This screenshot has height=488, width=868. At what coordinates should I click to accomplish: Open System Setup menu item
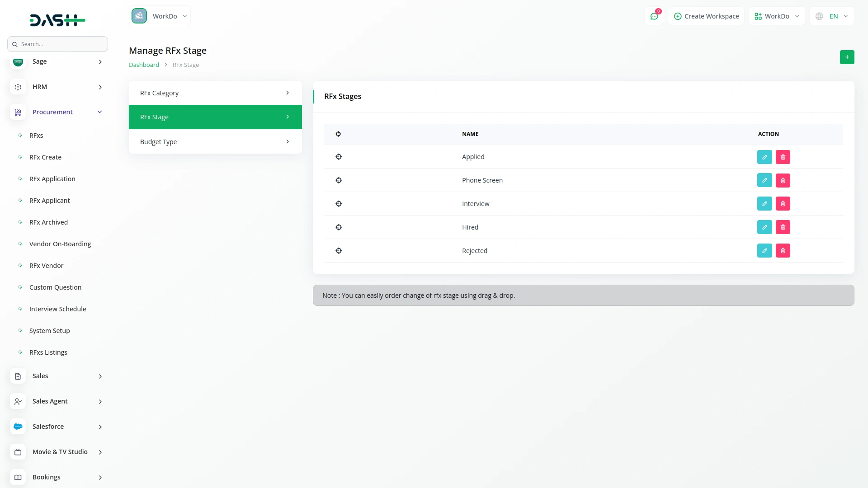click(50, 331)
